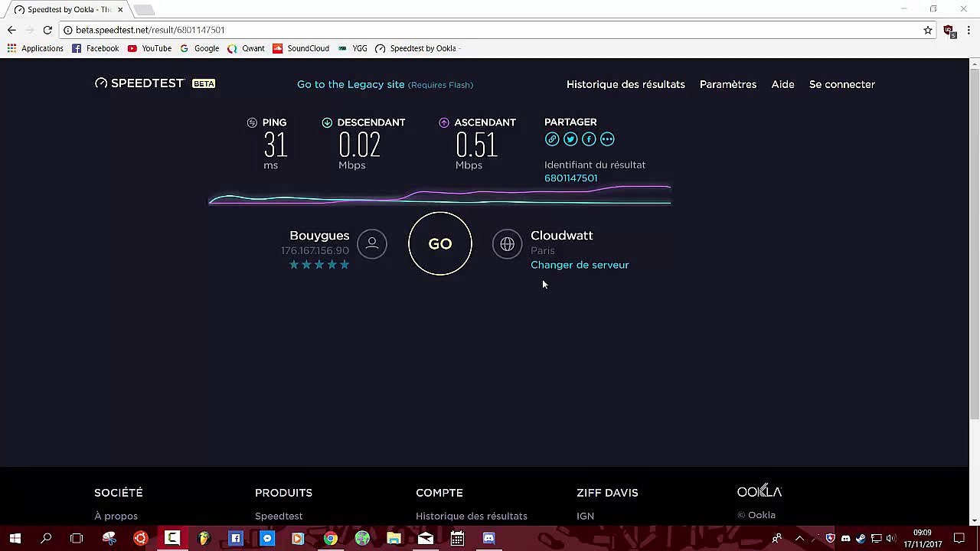Launch the Snipping Tool from taskbar
Screen dimensions: 980x551
[109, 539]
